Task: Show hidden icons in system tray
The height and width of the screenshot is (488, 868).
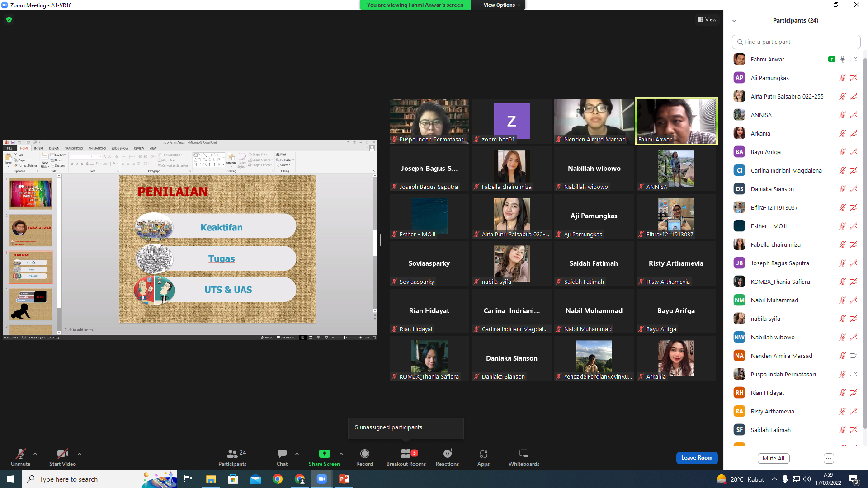Action: click(x=774, y=479)
